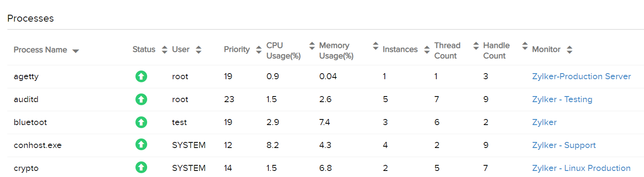
Task: Open the Zylker - Support monitor link
Action: pyautogui.click(x=563, y=145)
